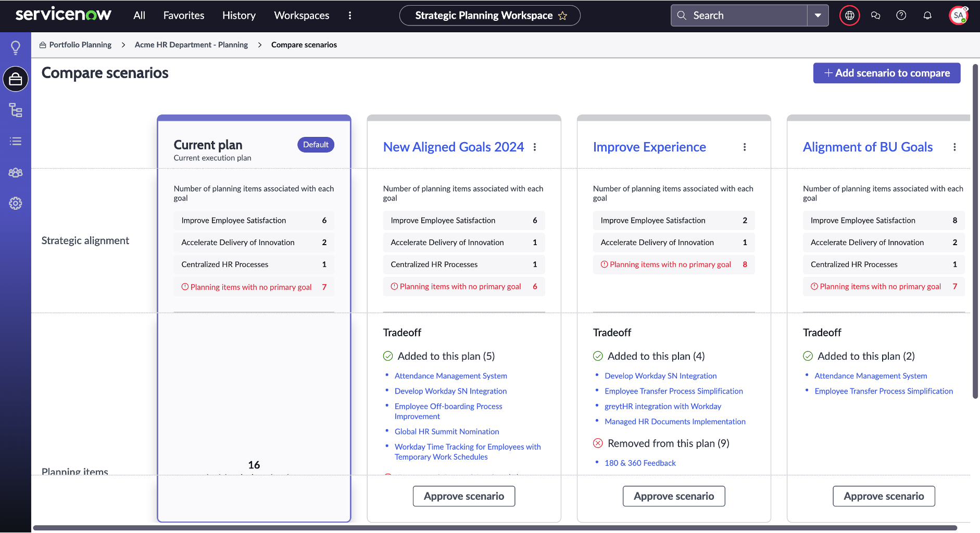
Task: Open the Workspaces menu
Action: tap(301, 16)
